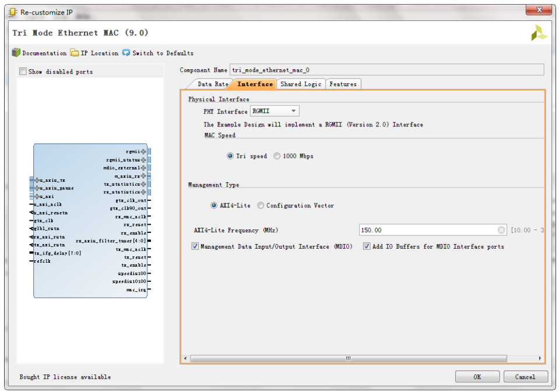Click the IP Location folder icon

point(75,53)
